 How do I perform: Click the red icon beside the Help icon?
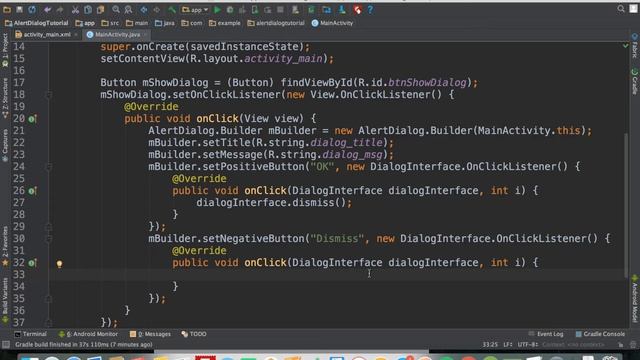click(358, 9)
